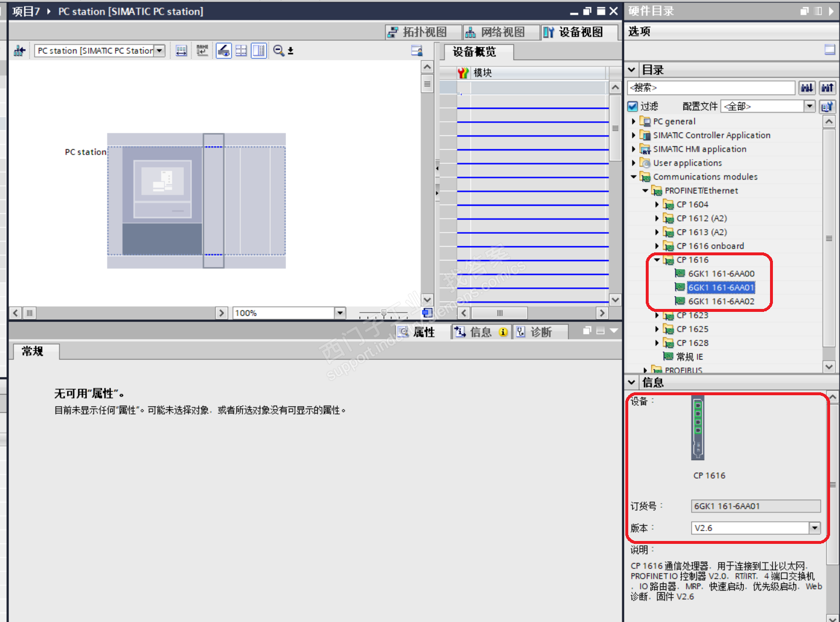Select module 6GK1 161-6AA01

pyautogui.click(x=721, y=287)
